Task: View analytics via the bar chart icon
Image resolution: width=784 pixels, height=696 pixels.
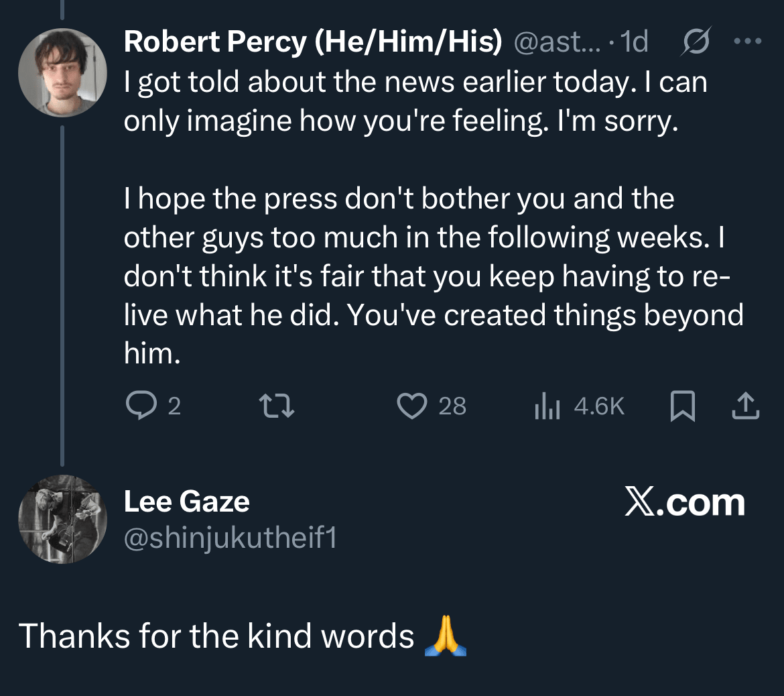Action: [547, 406]
